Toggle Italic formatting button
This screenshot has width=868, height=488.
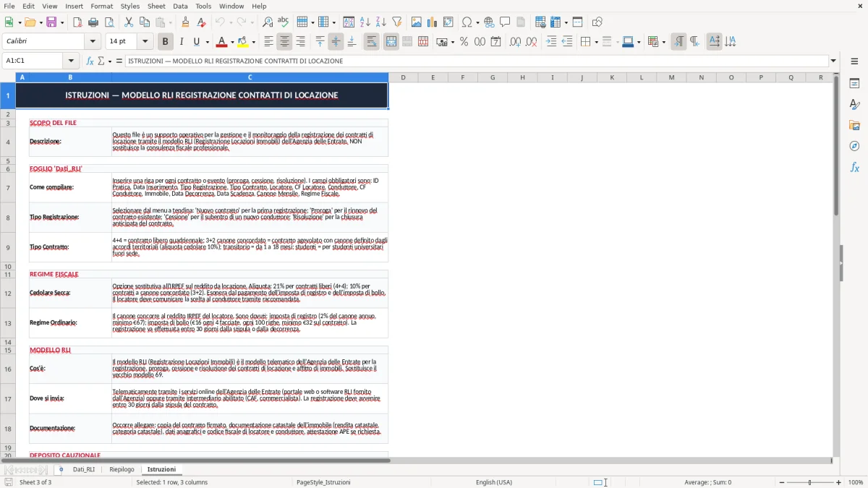click(x=182, y=42)
